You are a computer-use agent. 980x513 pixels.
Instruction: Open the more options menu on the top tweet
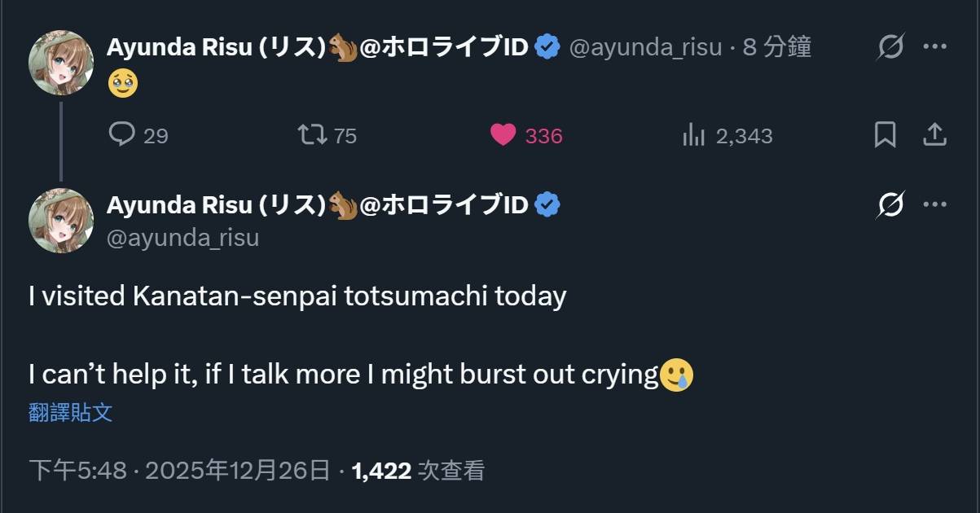point(934,47)
